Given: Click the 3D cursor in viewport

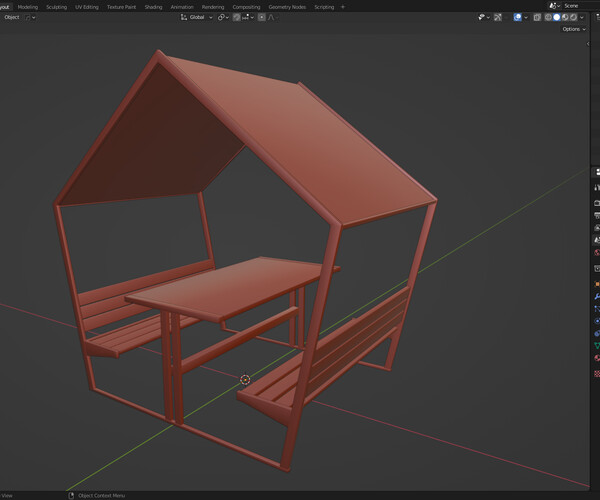Looking at the screenshot, I should (x=245, y=379).
